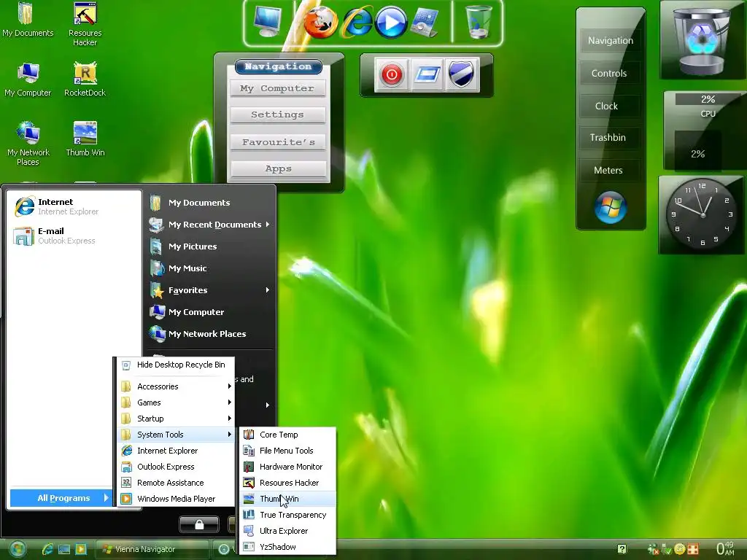Screen dimensions: 747x560
Task: Click the monitor icon in top dock
Action: tap(267, 21)
